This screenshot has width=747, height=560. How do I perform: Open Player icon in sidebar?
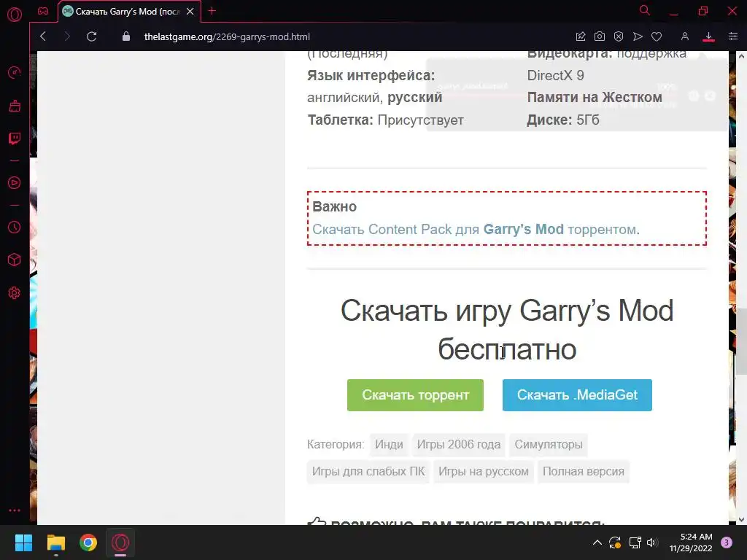pyautogui.click(x=15, y=183)
